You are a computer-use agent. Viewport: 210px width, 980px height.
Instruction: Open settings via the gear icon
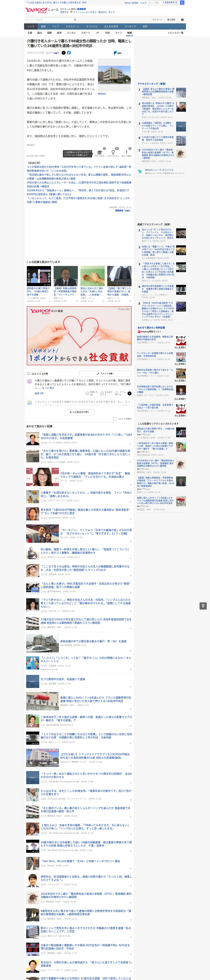tap(182, 19)
